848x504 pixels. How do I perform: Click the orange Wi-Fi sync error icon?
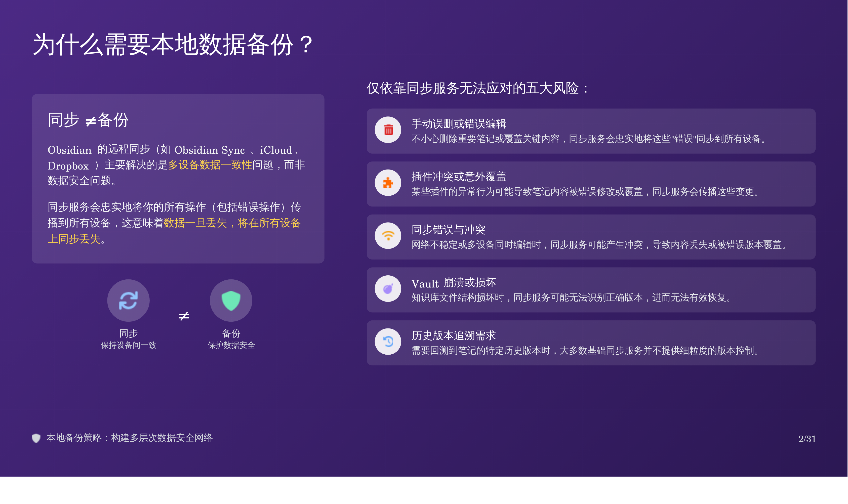[388, 236]
